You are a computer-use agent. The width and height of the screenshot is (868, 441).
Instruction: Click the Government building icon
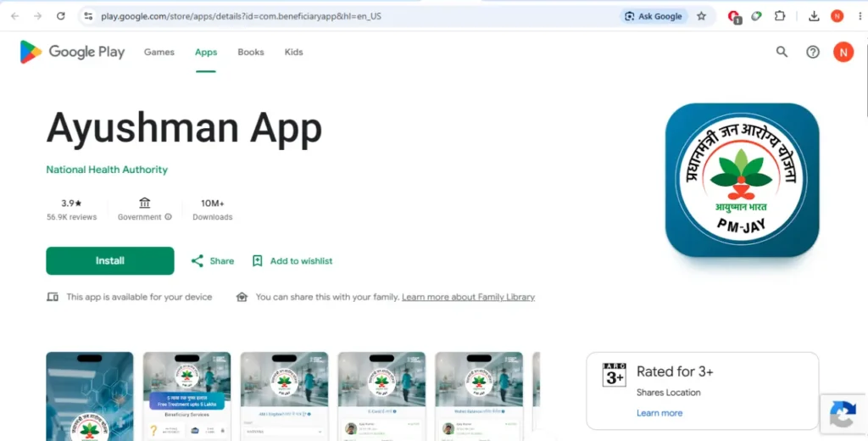point(144,203)
